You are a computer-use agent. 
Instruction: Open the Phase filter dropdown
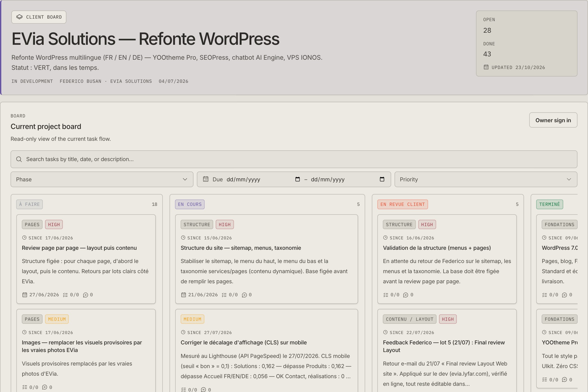pyautogui.click(x=102, y=179)
